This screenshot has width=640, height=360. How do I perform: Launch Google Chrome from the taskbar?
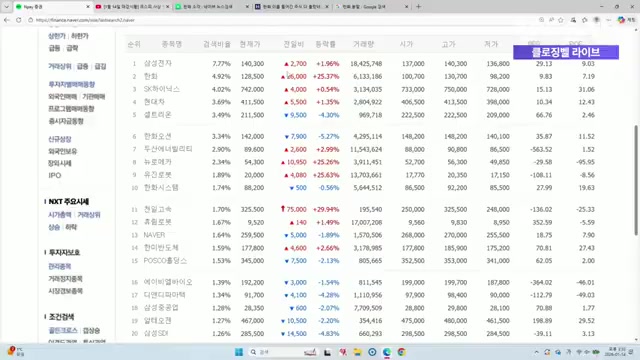402,352
